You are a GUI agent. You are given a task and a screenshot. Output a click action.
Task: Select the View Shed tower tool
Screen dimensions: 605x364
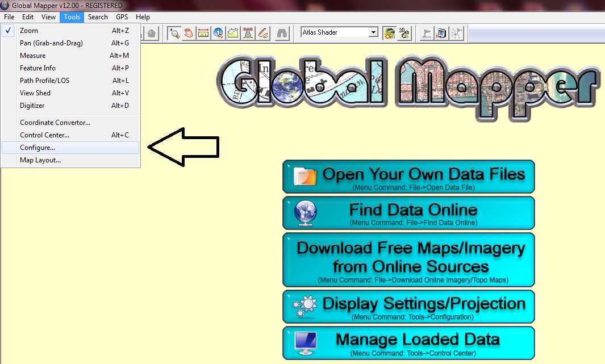point(248,33)
